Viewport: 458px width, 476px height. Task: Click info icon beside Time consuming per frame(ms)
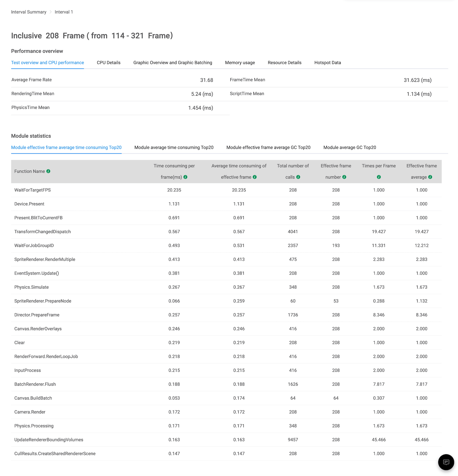(x=185, y=177)
